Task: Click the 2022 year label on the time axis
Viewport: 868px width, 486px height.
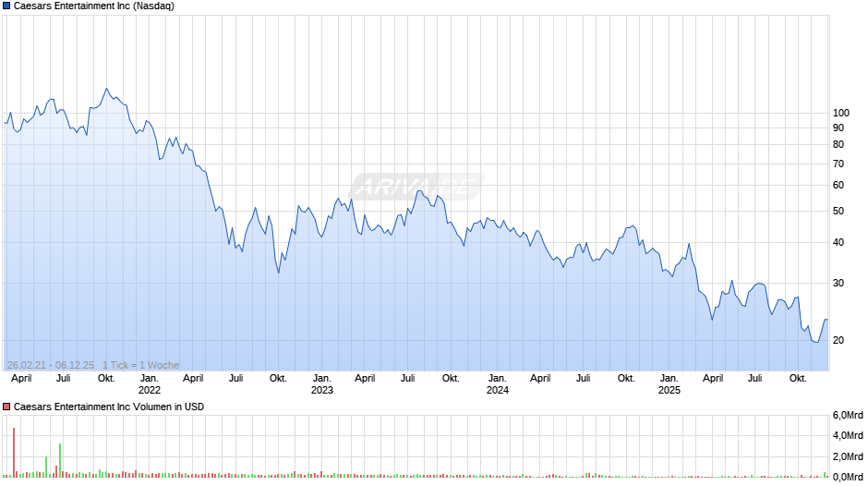Action: (x=150, y=390)
